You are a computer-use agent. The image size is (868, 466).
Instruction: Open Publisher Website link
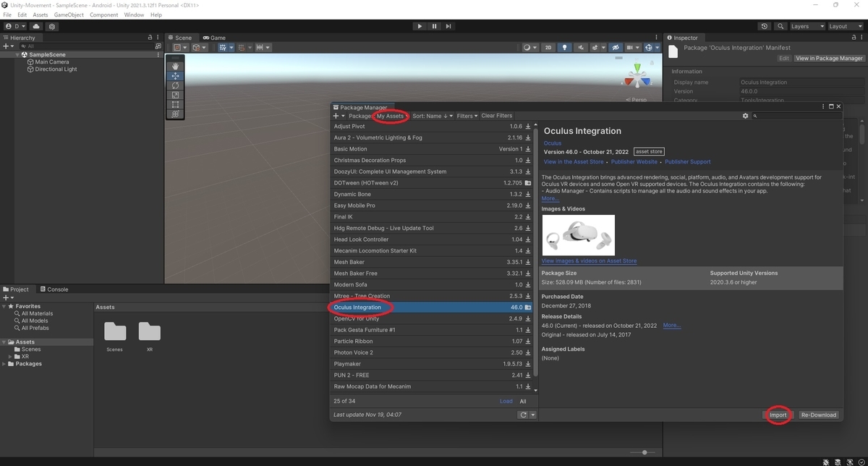(x=634, y=162)
